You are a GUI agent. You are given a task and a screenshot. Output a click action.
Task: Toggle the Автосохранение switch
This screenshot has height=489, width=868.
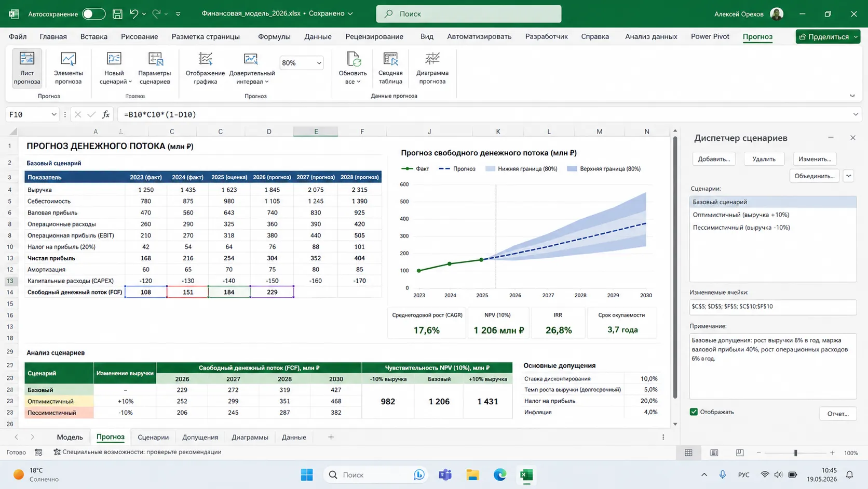click(x=94, y=14)
